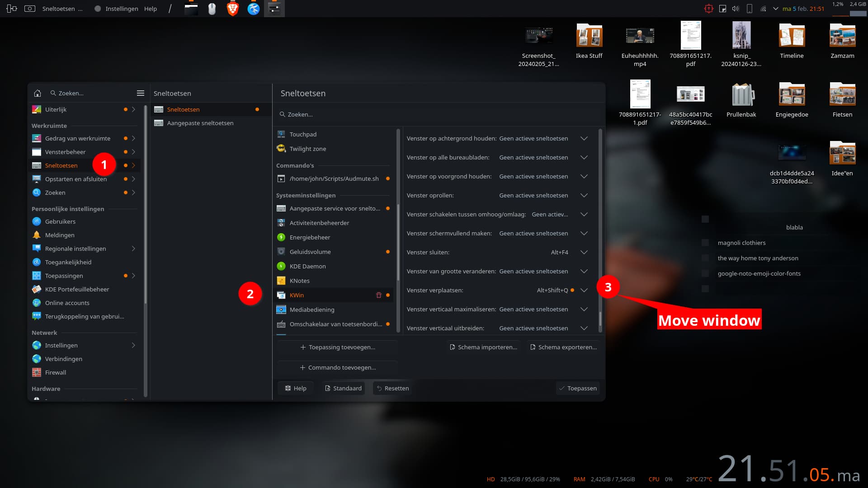The image size is (868, 488).
Task: Expand the Venster verplaatsen shortcut row
Action: (x=584, y=290)
